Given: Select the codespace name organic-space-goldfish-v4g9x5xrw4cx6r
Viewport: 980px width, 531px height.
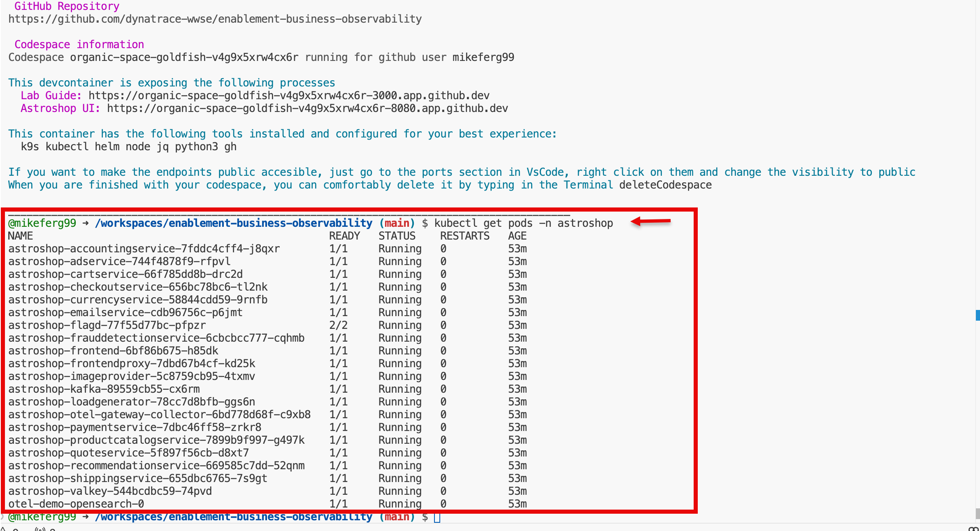Looking at the screenshot, I should point(184,57).
